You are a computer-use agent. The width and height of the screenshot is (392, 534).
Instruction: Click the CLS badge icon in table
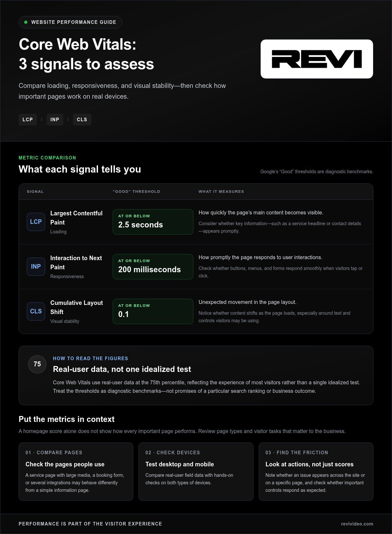pos(36,311)
